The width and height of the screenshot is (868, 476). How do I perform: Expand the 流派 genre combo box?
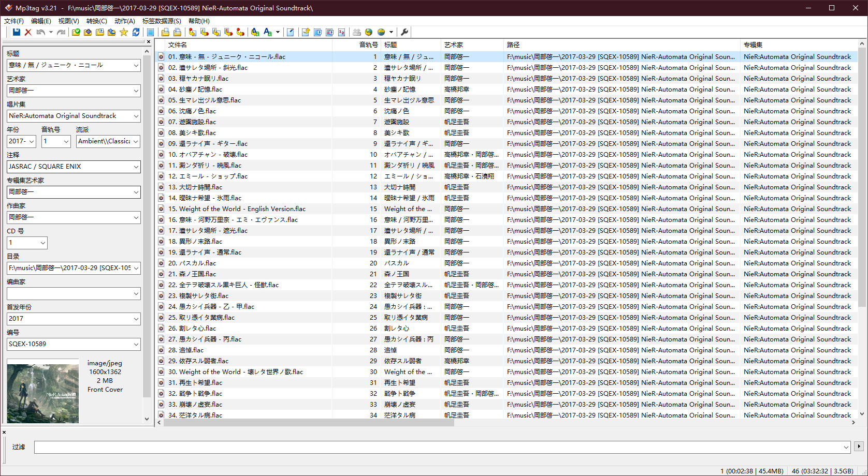136,141
